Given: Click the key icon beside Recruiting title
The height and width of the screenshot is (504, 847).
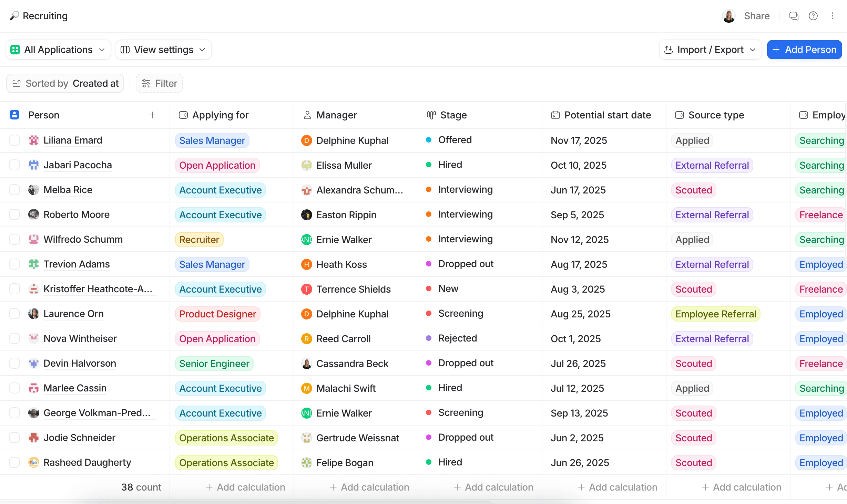Looking at the screenshot, I should pos(13,16).
